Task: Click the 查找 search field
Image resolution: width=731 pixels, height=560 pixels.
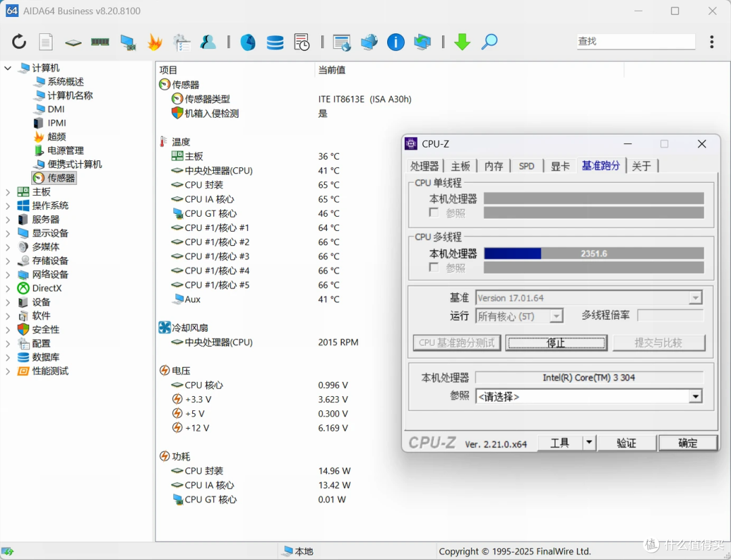Action: pos(636,41)
